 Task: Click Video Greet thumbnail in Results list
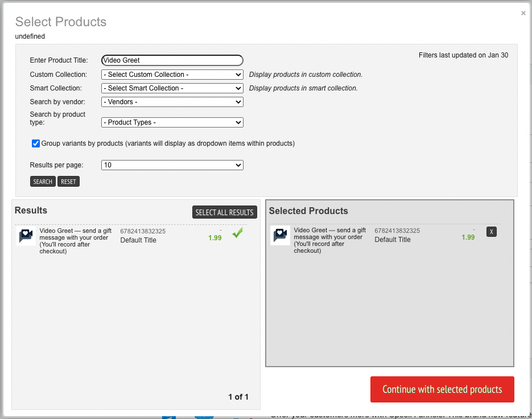pyautogui.click(x=26, y=236)
